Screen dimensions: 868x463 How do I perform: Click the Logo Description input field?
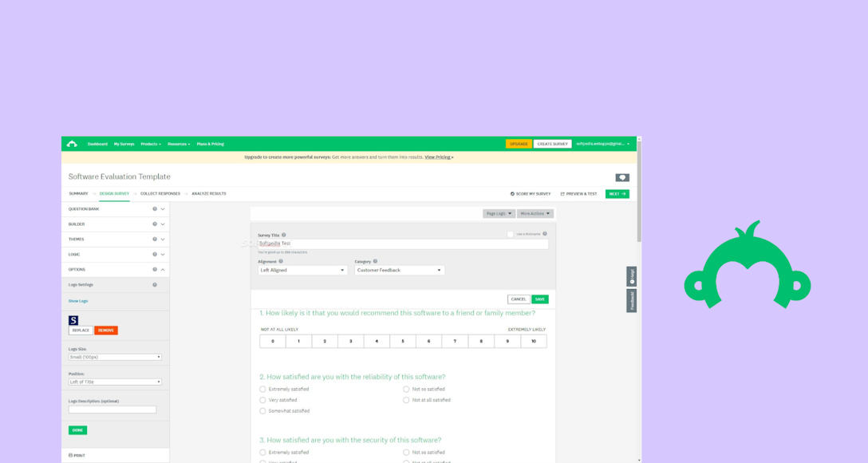point(112,409)
